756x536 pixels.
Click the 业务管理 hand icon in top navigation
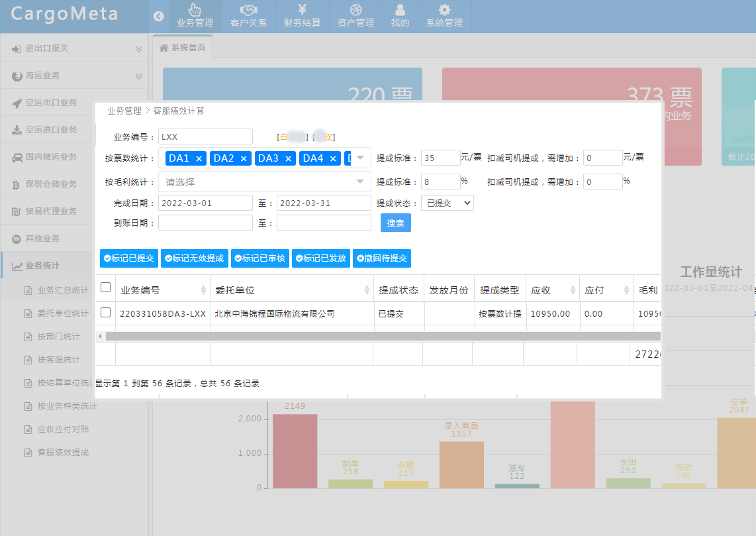pos(195,10)
